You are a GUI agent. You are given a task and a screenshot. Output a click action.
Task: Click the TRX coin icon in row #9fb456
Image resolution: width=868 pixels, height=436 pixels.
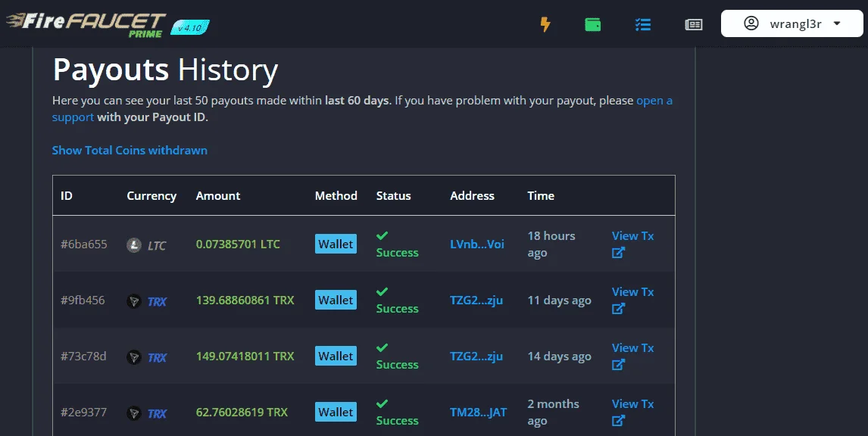[134, 301]
